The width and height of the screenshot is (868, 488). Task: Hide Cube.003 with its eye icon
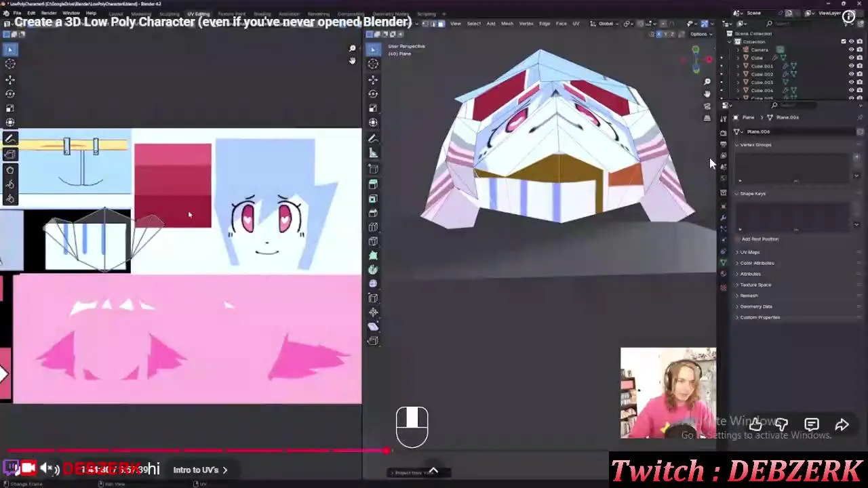point(852,82)
